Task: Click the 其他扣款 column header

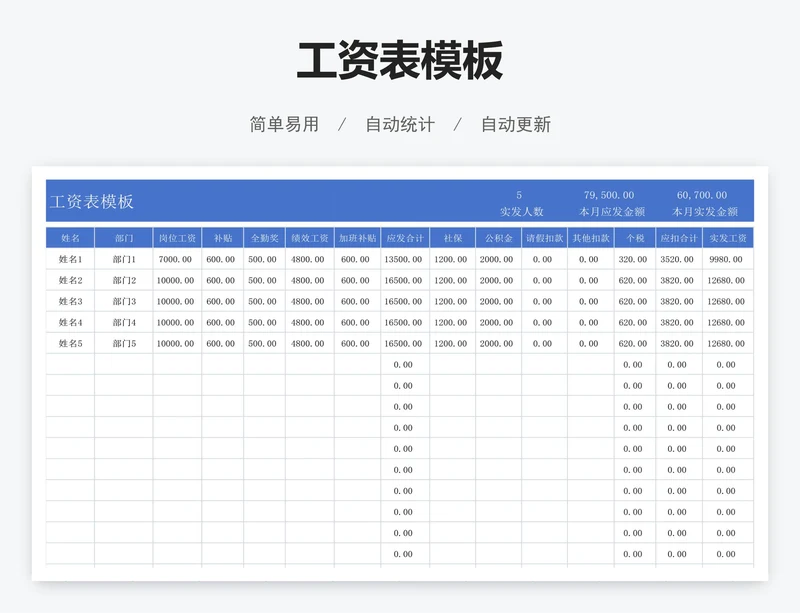Action: [x=591, y=238]
